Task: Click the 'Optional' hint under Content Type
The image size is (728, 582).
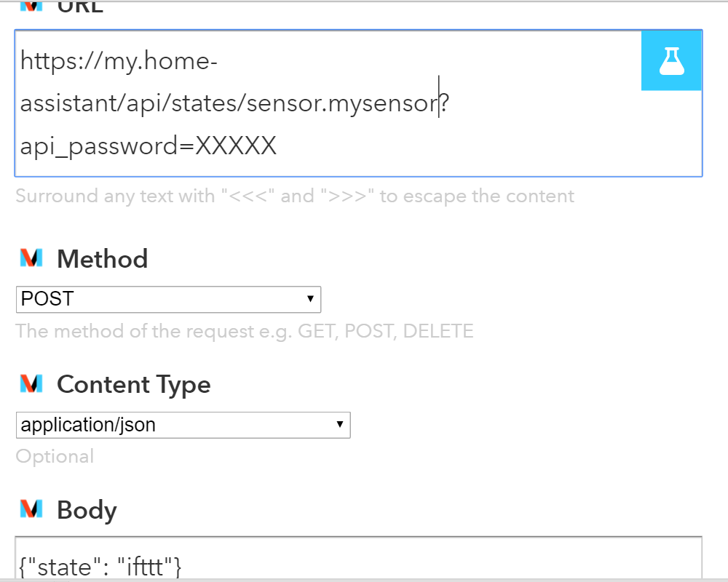Action: tap(55, 457)
